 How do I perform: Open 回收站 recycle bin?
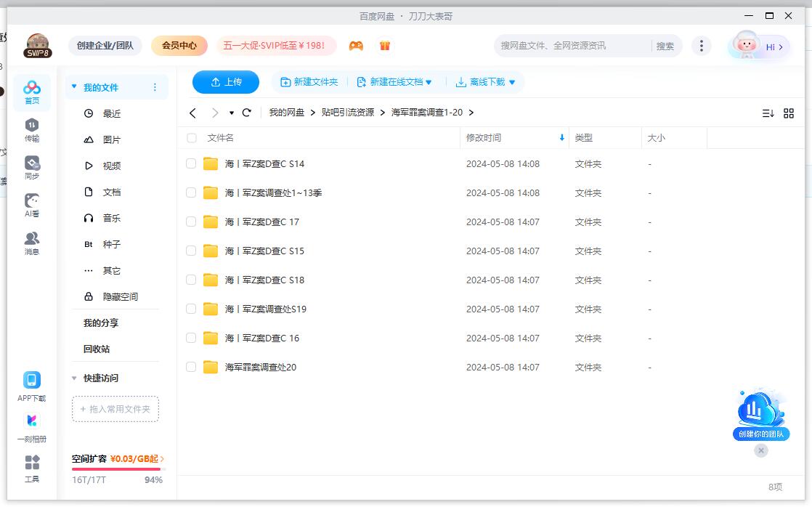(97, 349)
